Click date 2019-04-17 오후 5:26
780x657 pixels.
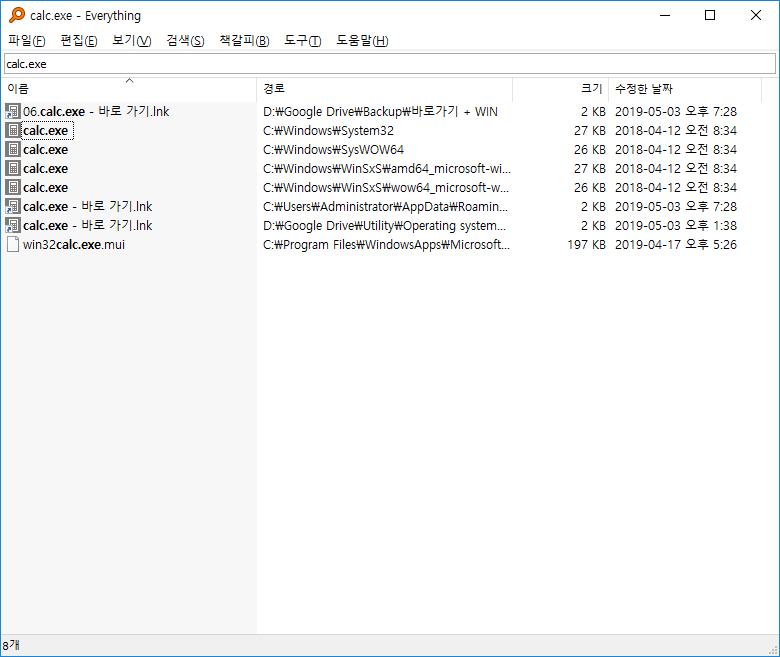[x=676, y=244]
